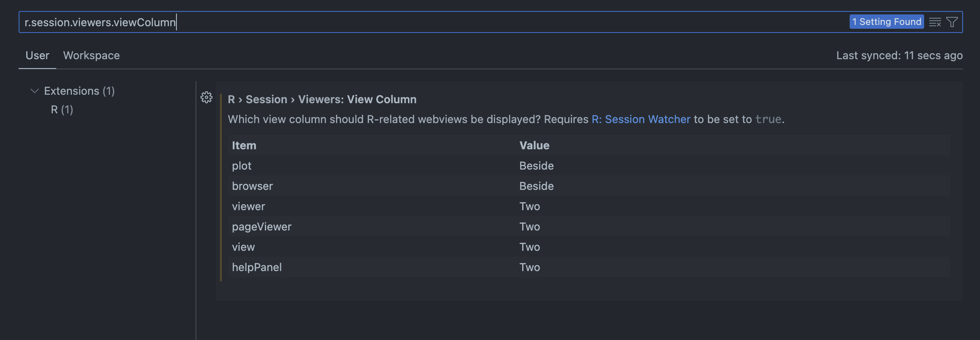The width and height of the screenshot is (980, 340).
Task: Switch to the User tab
Action: tap(37, 55)
